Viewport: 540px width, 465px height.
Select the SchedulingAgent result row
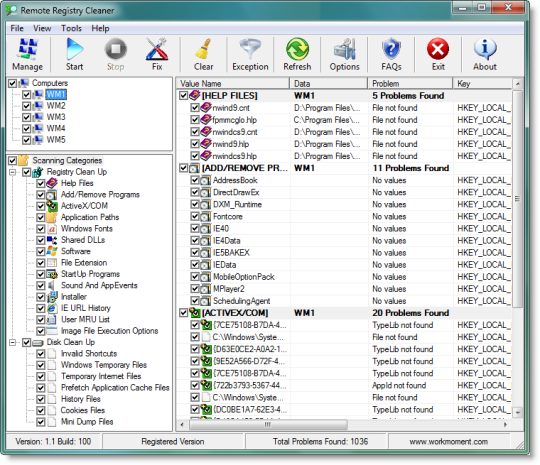click(344, 301)
